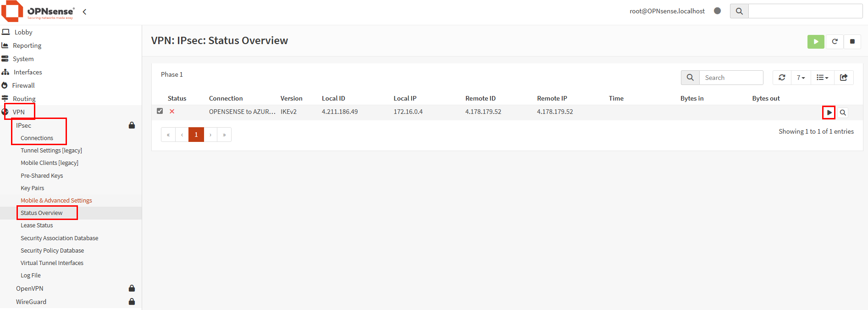Open the Interfaces menu
The height and width of the screenshot is (310, 868).
(28, 72)
